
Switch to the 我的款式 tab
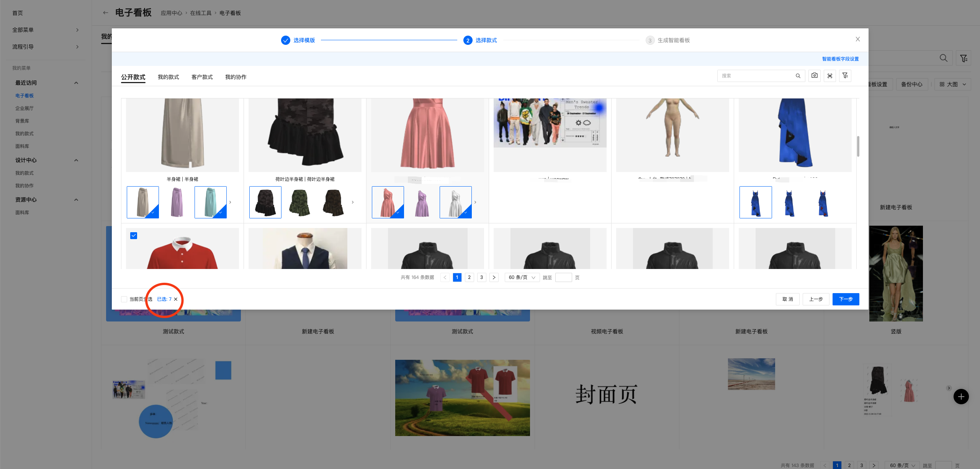tap(168, 77)
